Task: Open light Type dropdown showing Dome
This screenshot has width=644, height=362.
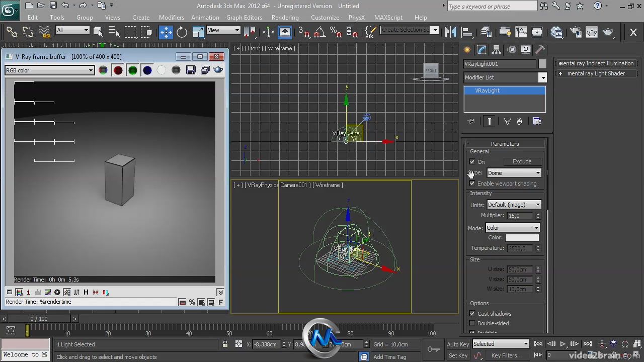Action: tap(514, 173)
